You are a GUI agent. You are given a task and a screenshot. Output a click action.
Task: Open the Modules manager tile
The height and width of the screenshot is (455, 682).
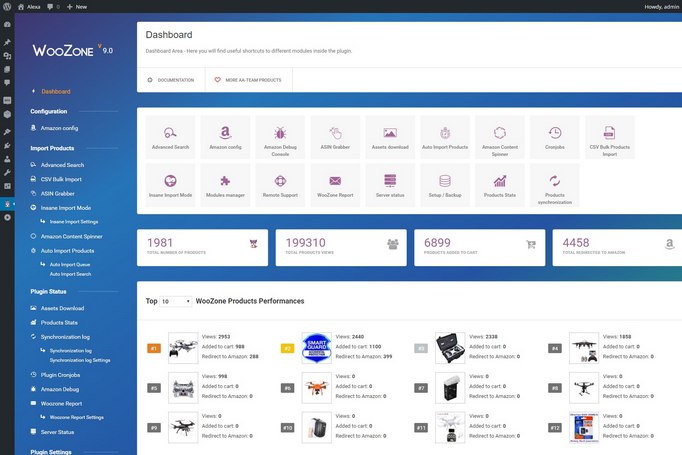point(225,185)
